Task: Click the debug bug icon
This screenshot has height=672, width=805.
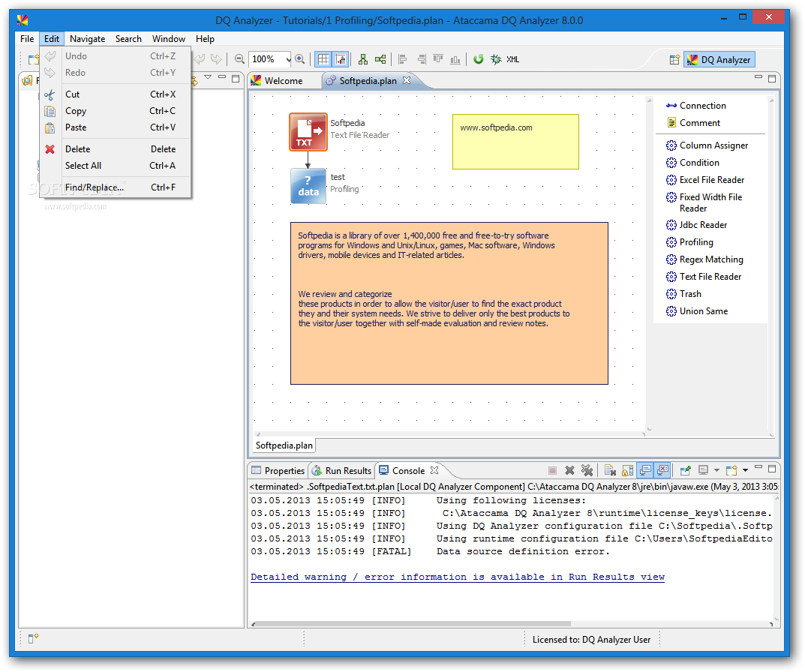Action: click(495, 59)
